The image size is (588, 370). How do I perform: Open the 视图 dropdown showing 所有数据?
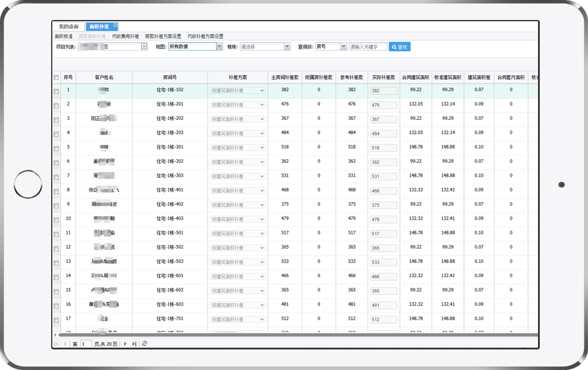220,46
